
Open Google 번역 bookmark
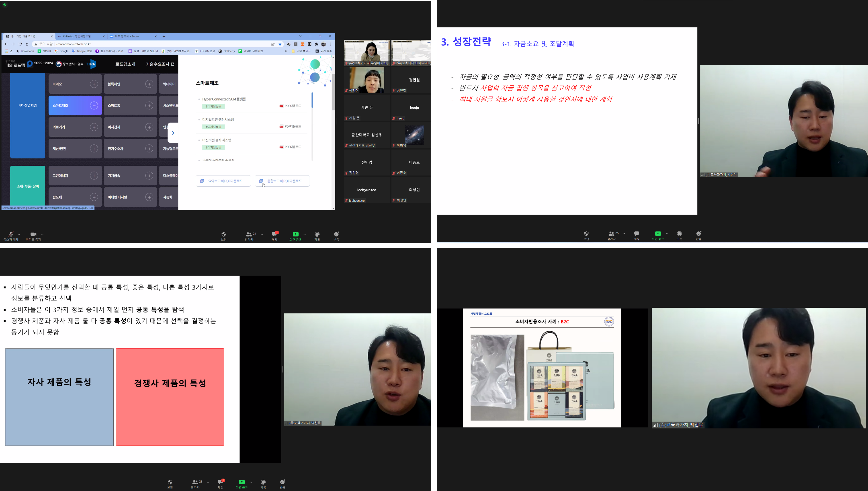82,51
